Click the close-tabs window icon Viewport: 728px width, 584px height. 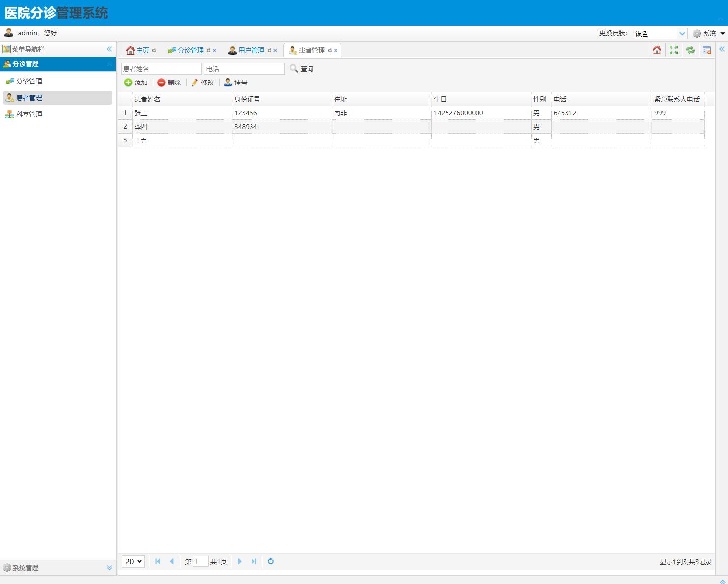pos(707,50)
